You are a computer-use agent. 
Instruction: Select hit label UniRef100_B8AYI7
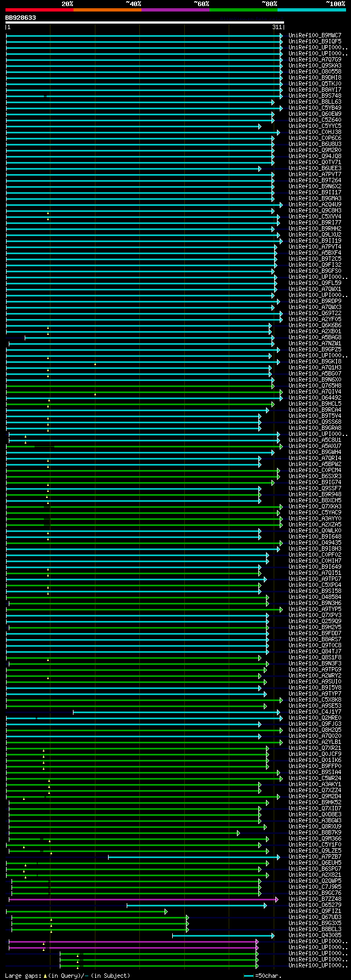315,90
